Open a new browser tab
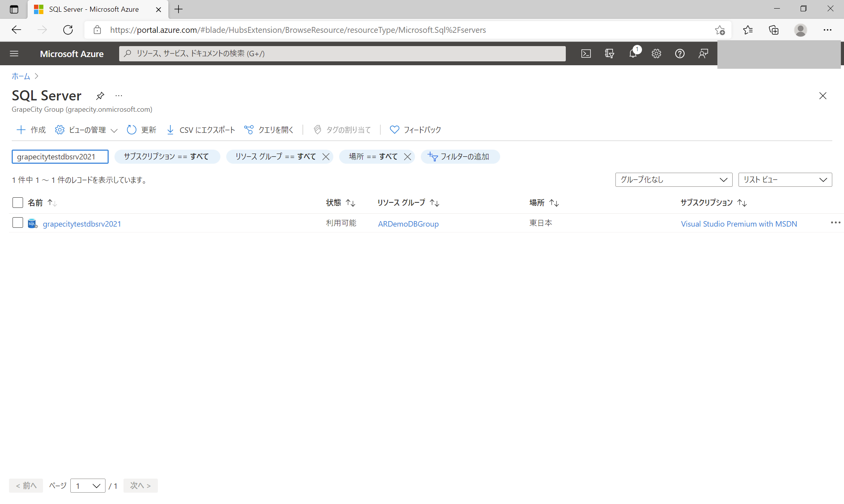The height and width of the screenshot is (504, 844). coord(179,9)
